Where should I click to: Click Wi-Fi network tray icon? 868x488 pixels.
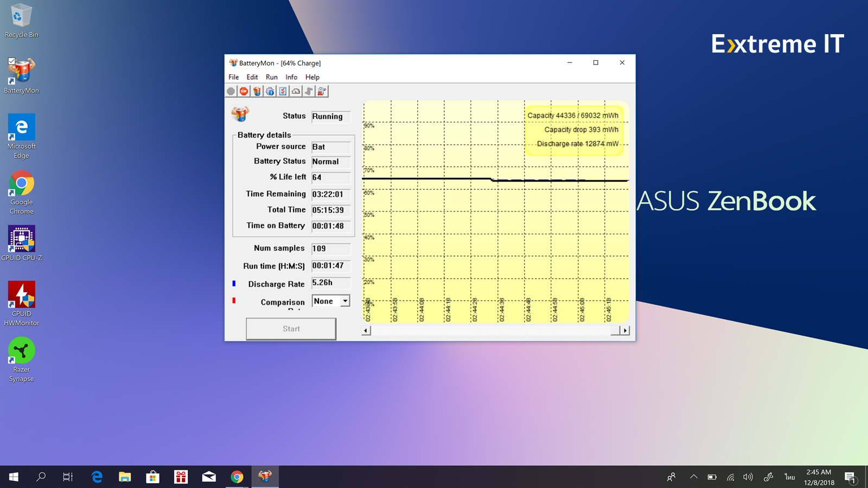pos(731,477)
